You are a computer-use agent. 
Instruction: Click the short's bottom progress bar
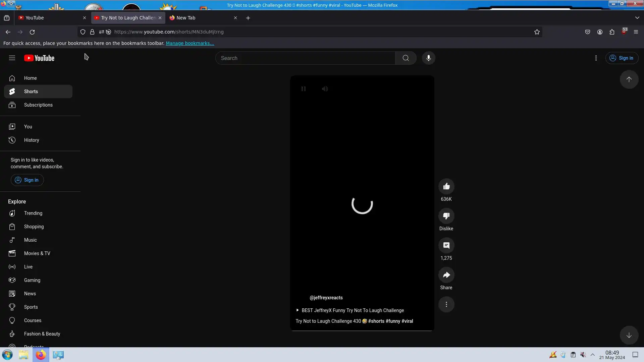pos(362,330)
